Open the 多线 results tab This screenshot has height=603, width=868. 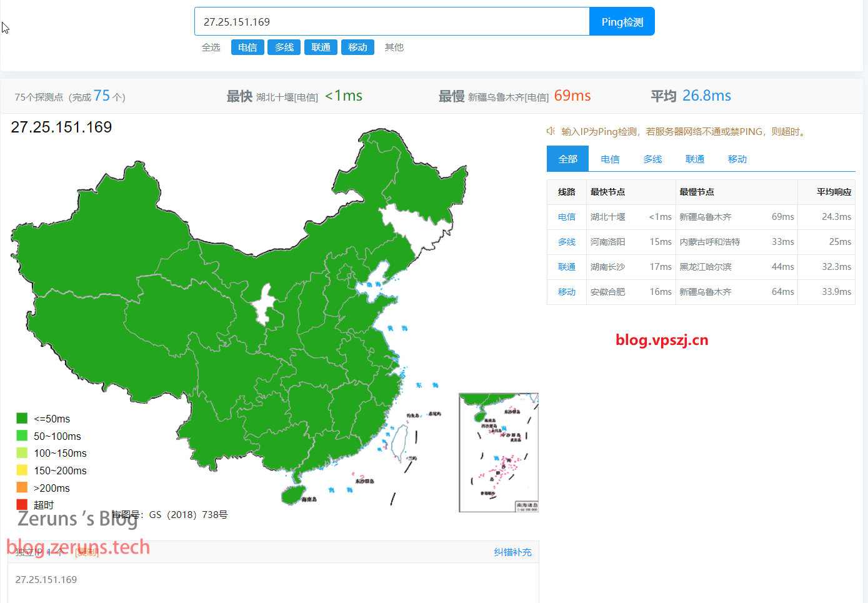pyautogui.click(x=652, y=159)
